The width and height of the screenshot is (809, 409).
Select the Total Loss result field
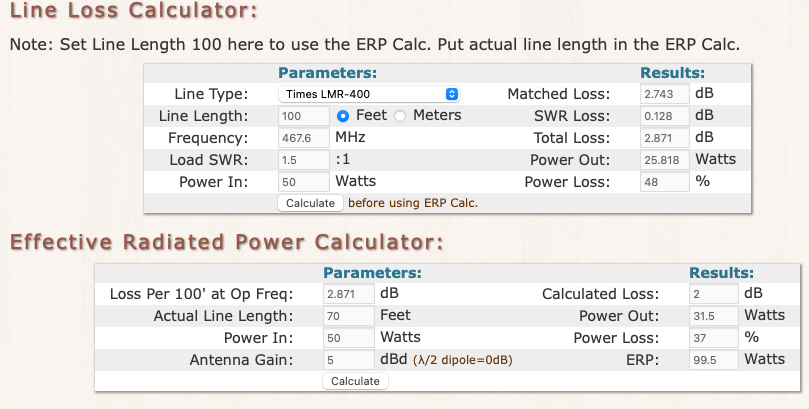tap(664, 138)
